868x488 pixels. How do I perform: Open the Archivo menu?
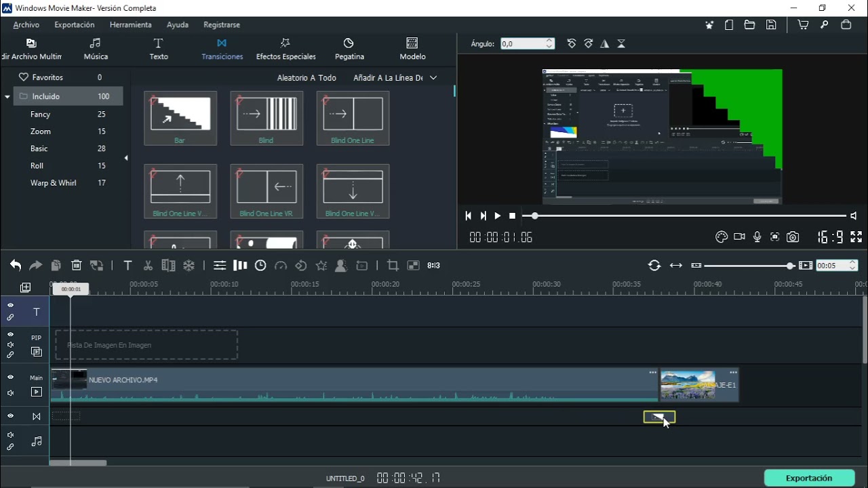(x=26, y=24)
